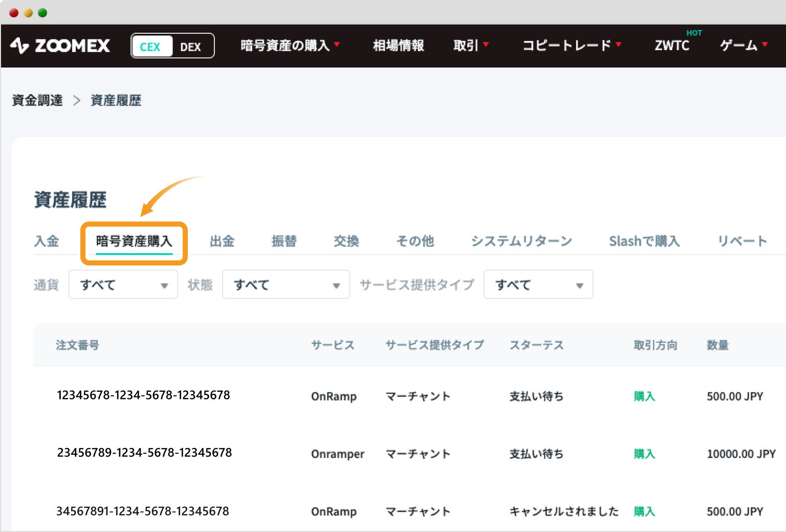Click the 10000.00 JPY amount
Screen dimensions: 786x532
[x=741, y=454]
